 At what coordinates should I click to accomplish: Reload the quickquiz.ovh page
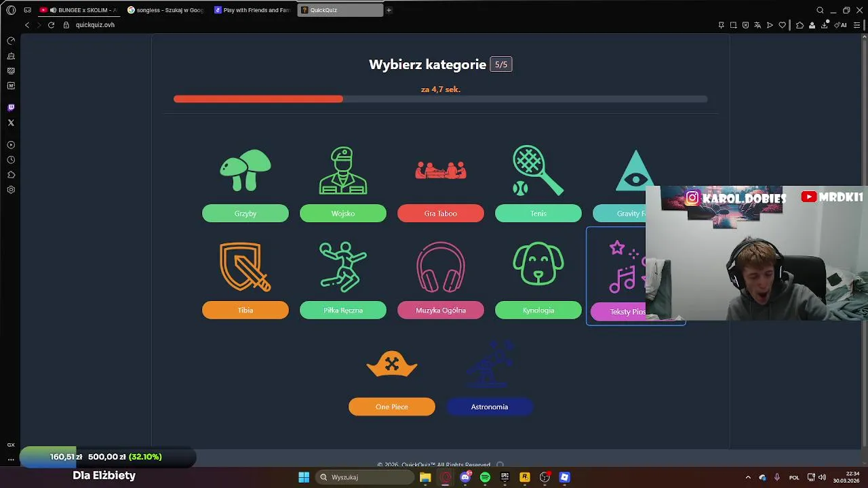tap(51, 25)
